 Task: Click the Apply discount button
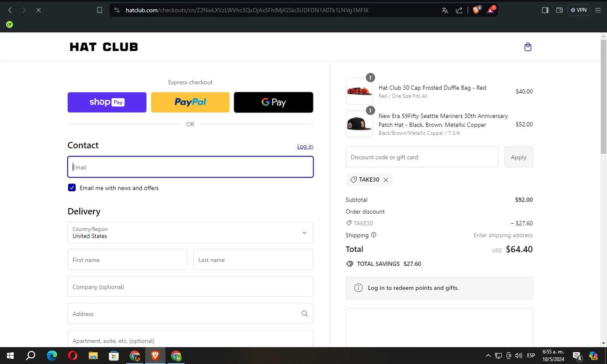[x=518, y=157]
